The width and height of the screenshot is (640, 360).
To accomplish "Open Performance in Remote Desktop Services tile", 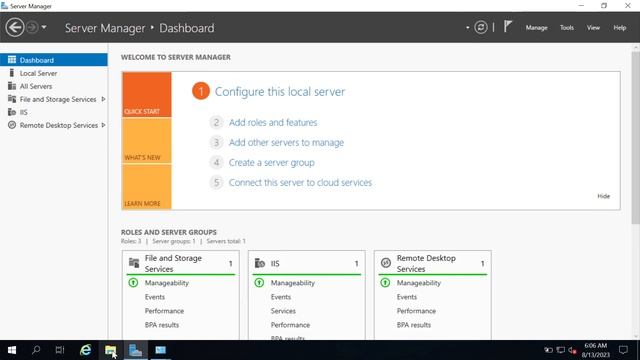I will (x=416, y=311).
